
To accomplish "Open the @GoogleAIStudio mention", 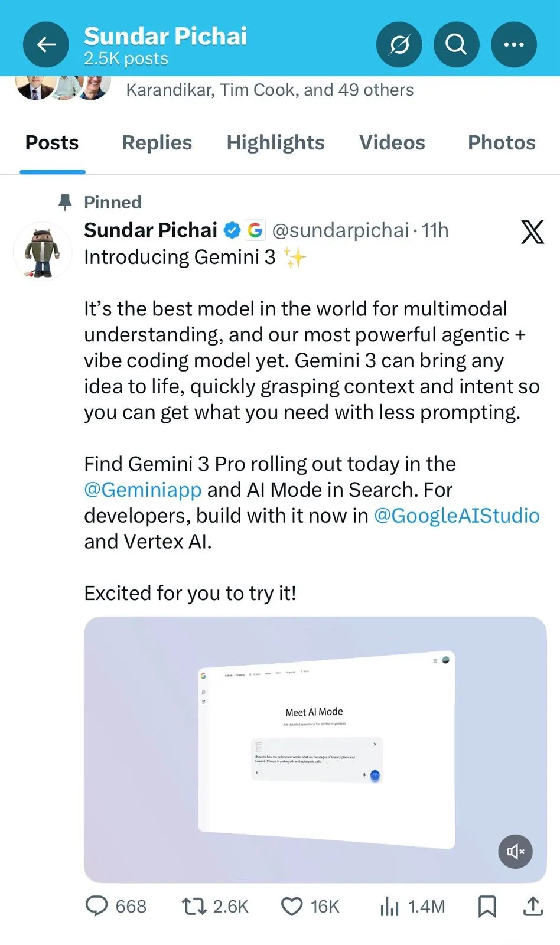I will pos(457,516).
